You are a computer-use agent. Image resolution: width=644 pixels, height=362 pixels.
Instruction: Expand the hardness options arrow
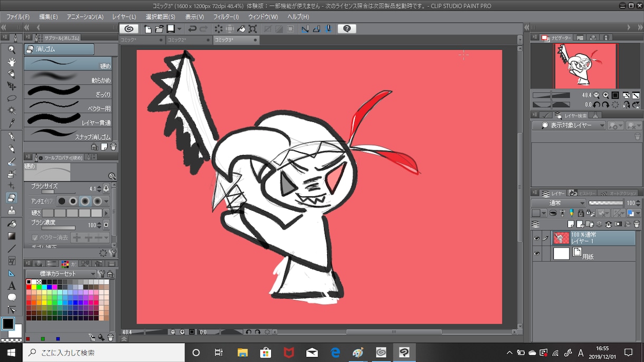[x=107, y=213]
